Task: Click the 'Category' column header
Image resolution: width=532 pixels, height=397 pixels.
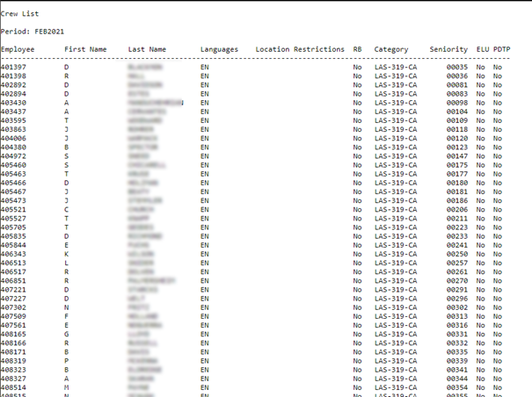Action: pyautogui.click(x=391, y=49)
